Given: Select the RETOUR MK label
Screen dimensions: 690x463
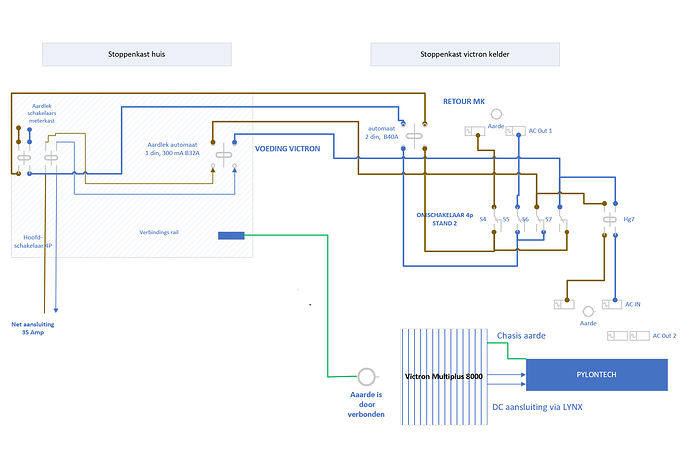Looking at the screenshot, I should [x=464, y=101].
